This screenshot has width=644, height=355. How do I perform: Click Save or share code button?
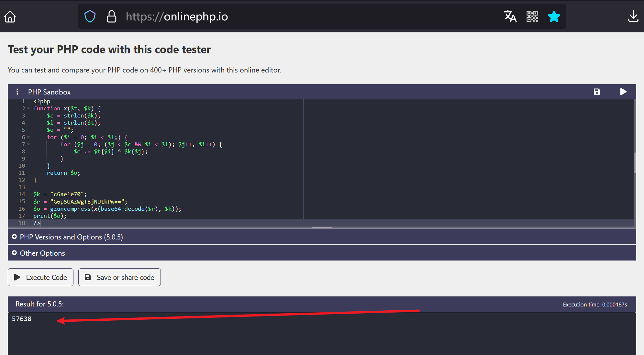pyautogui.click(x=119, y=277)
